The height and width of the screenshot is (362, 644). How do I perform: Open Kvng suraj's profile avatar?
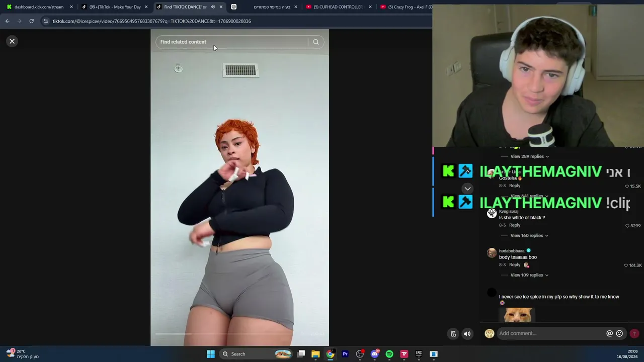(492, 213)
